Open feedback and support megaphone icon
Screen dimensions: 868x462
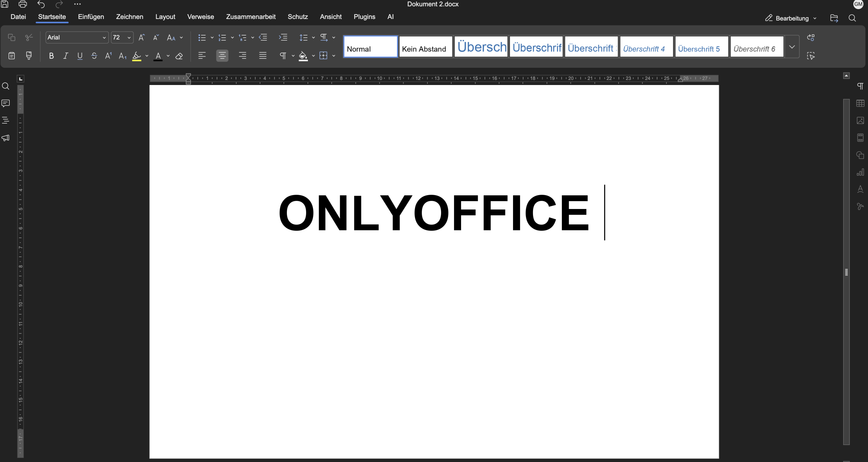[5, 138]
